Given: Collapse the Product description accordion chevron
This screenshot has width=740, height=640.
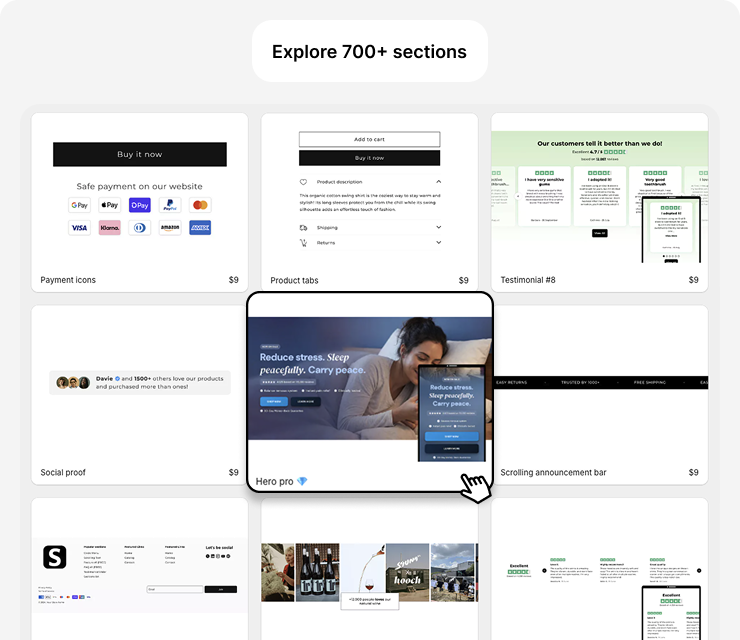Looking at the screenshot, I should point(438,182).
